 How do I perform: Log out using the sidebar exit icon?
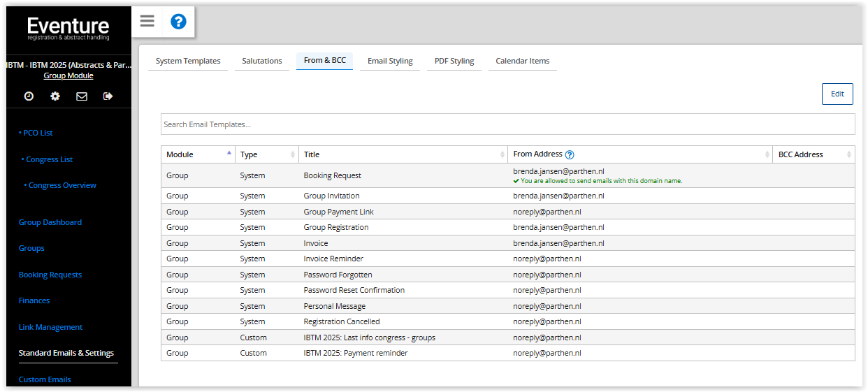tap(108, 96)
